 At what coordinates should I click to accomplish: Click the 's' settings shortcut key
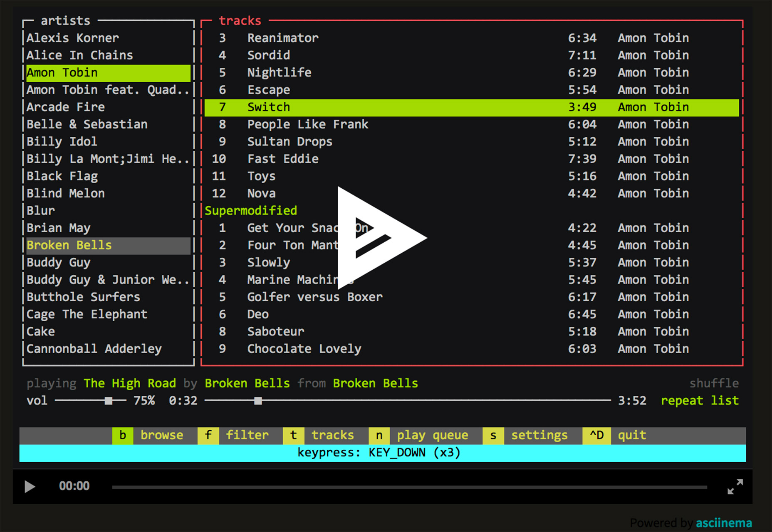pos(493,435)
